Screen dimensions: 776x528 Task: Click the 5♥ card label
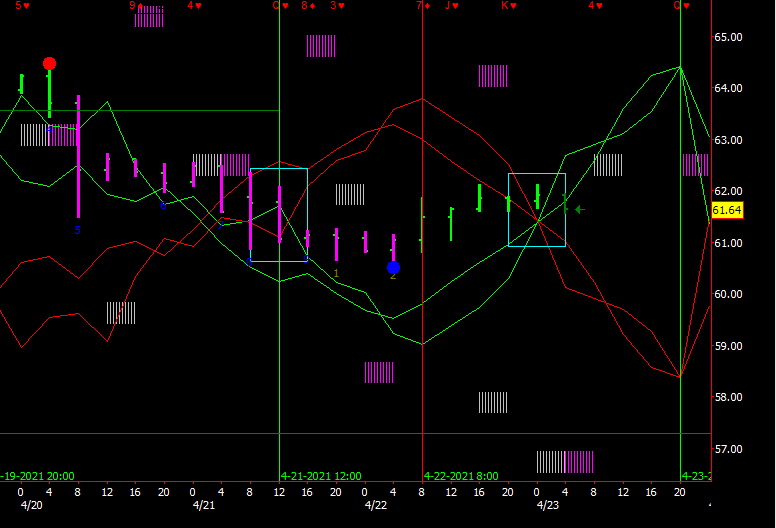pos(22,5)
